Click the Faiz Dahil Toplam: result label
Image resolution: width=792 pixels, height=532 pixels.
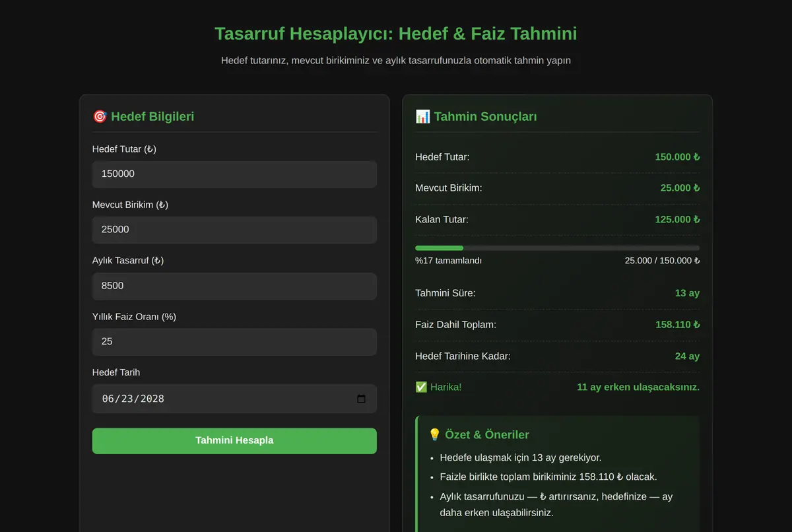pyautogui.click(x=455, y=325)
